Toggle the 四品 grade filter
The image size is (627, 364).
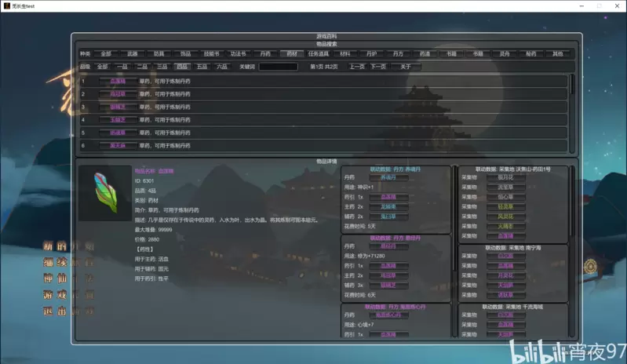click(x=182, y=67)
